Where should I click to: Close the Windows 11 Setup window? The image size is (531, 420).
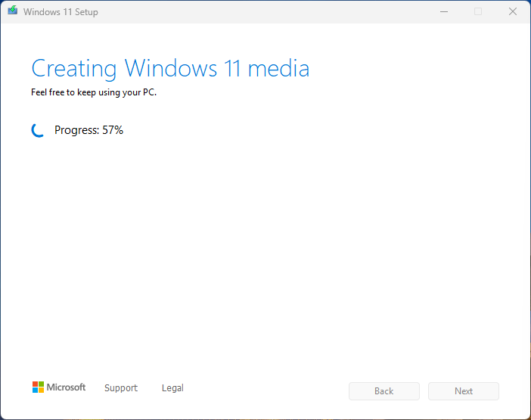click(x=512, y=11)
